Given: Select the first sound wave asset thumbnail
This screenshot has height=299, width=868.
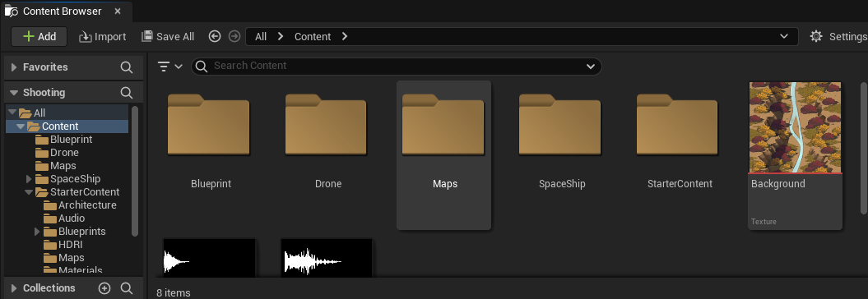Looking at the screenshot, I should coord(209,259).
